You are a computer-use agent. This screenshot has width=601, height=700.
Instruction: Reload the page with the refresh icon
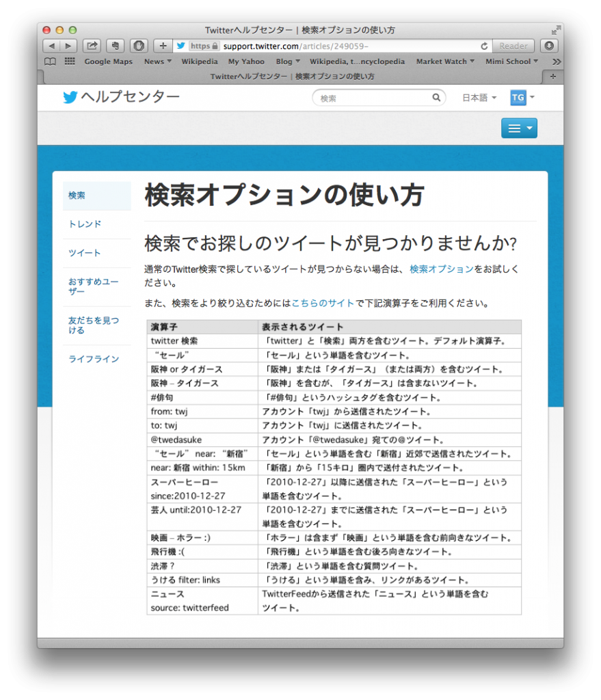tap(484, 46)
